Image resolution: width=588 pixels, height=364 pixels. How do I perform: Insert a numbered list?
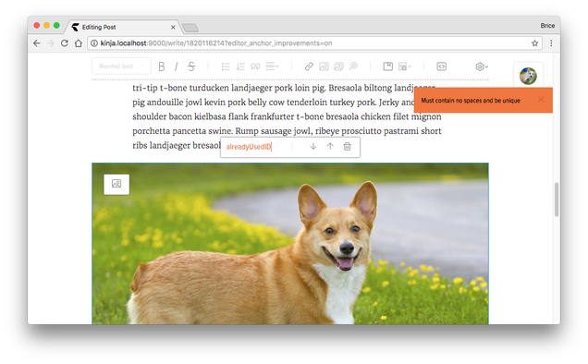240,67
